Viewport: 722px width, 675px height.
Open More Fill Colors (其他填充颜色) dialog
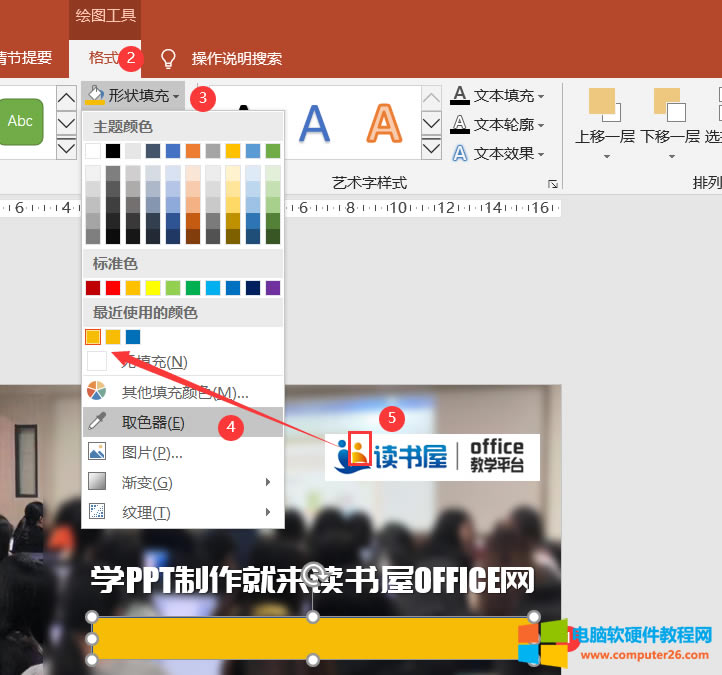184,393
